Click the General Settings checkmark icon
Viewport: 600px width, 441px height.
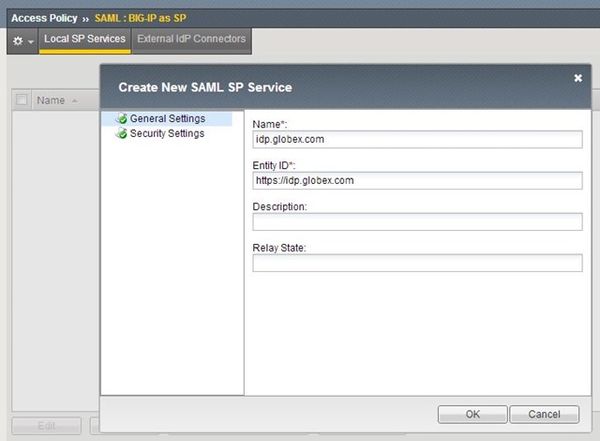click(x=121, y=119)
